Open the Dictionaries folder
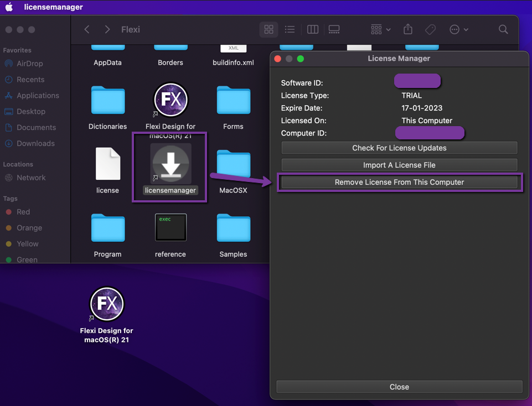The image size is (532, 406). (x=108, y=101)
